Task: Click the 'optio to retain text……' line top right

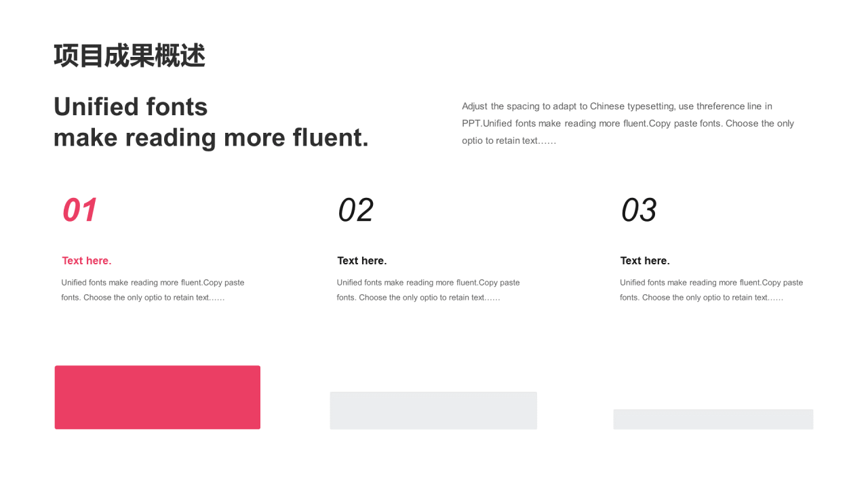Action: click(x=509, y=141)
